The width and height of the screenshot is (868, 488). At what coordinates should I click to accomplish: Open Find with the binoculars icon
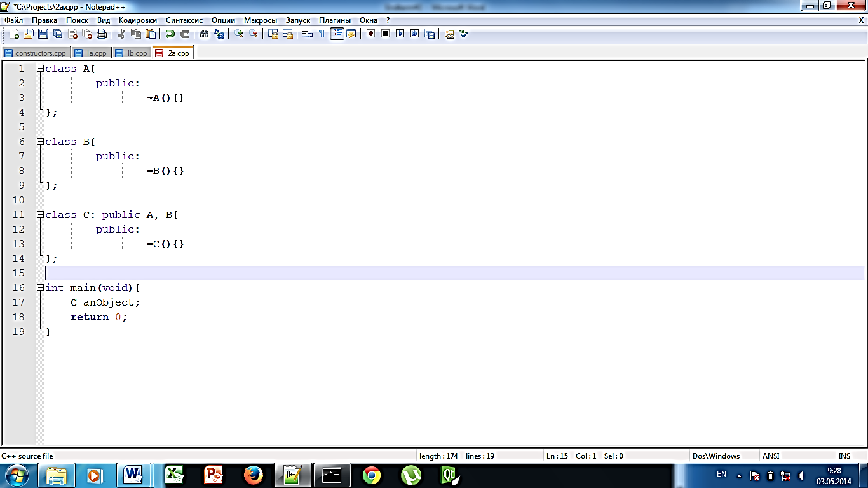coord(204,34)
